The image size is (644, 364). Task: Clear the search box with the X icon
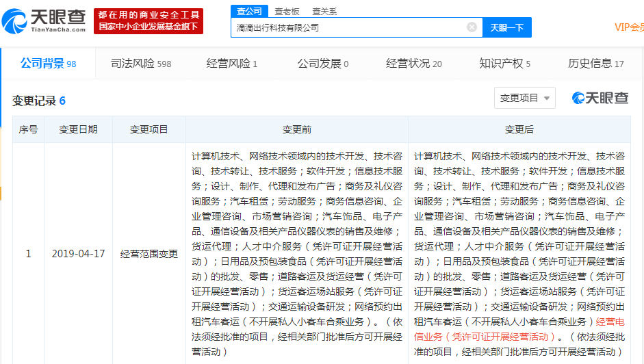click(472, 27)
